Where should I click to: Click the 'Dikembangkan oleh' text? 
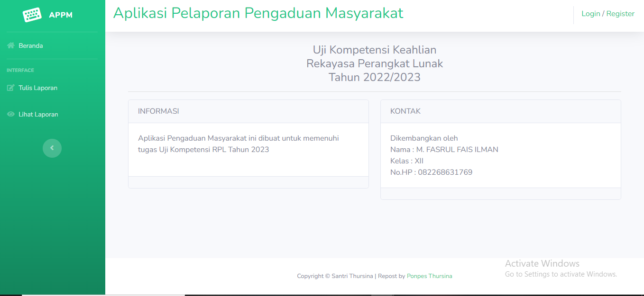pyautogui.click(x=424, y=138)
